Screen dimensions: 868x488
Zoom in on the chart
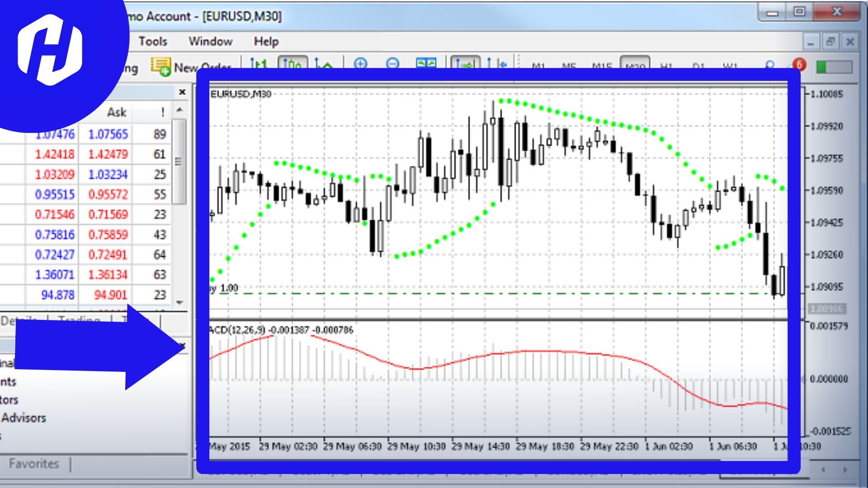[360, 64]
